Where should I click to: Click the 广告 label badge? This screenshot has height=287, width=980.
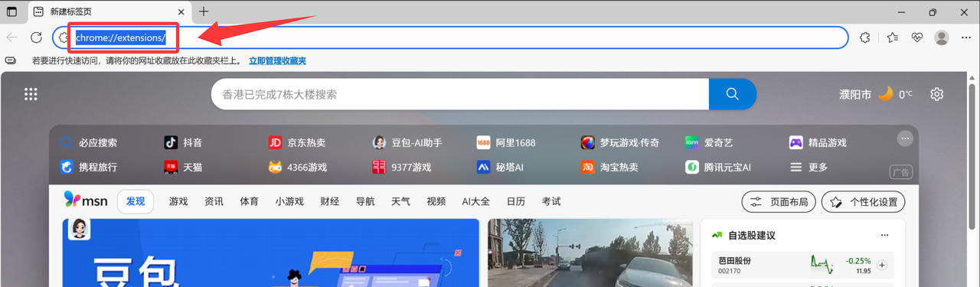pyautogui.click(x=900, y=172)
